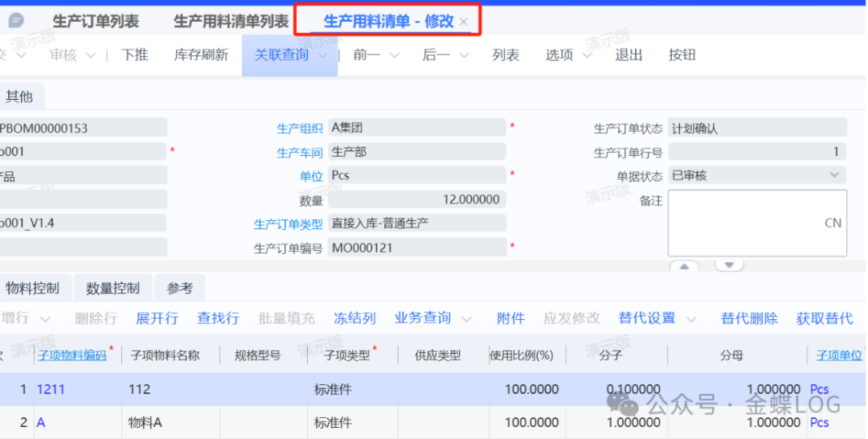
Task: Expand the 选项 menu
Action: pos(588,55)
